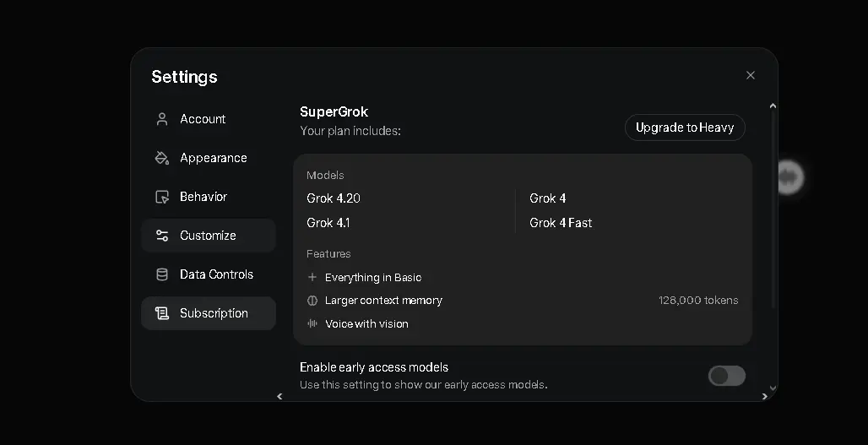This screenshot has width=868, height=445.
Task: Click the Appearance paint bucket icon
Action: click(161, 158)
